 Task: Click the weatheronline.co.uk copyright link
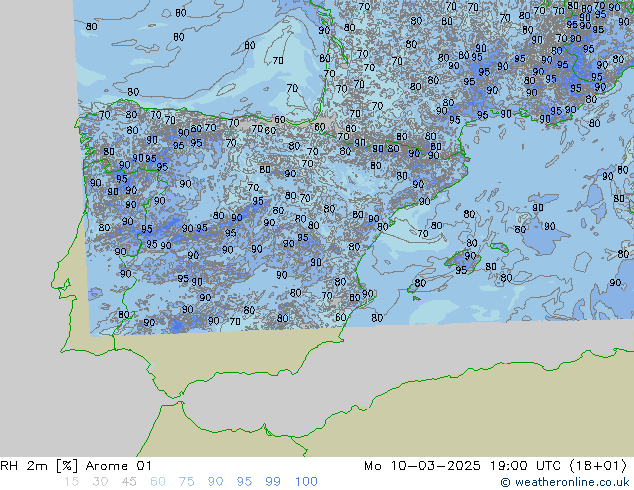[x=565, y=482]
